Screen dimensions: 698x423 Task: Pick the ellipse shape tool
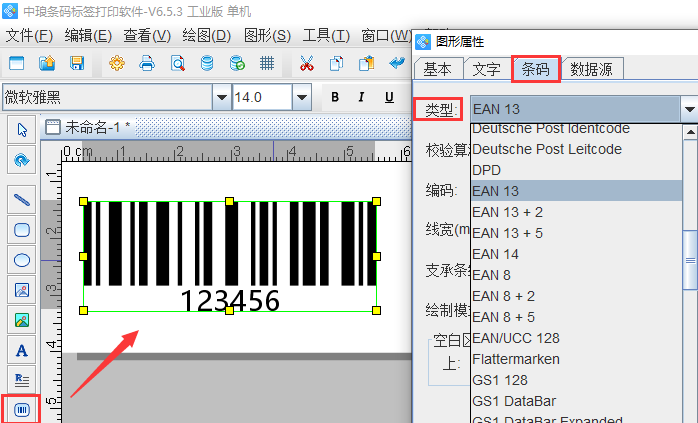21,259
